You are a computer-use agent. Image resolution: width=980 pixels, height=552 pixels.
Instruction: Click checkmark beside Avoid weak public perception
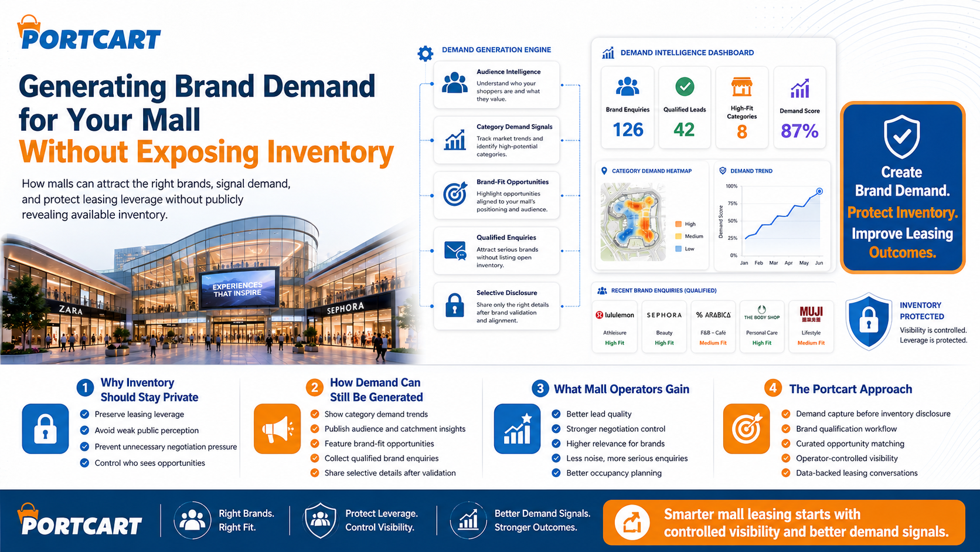84,430
